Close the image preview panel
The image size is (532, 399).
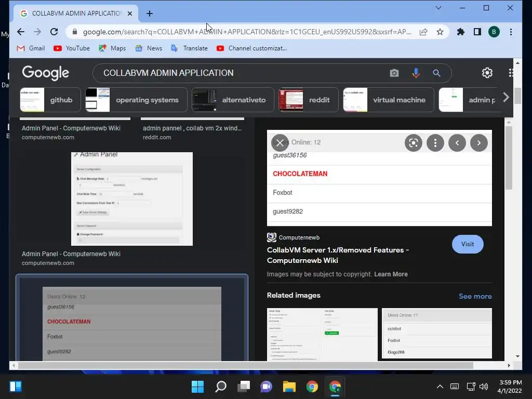(x=280, y=143)
